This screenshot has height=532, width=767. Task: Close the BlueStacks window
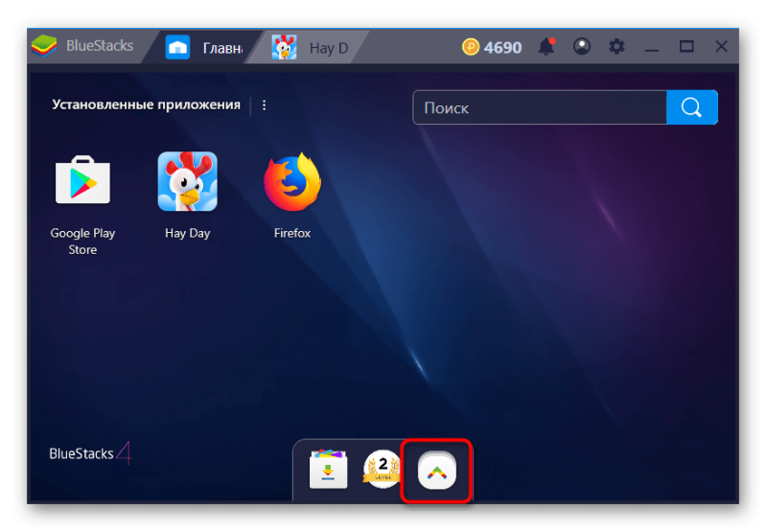click(x=721, y=46)
